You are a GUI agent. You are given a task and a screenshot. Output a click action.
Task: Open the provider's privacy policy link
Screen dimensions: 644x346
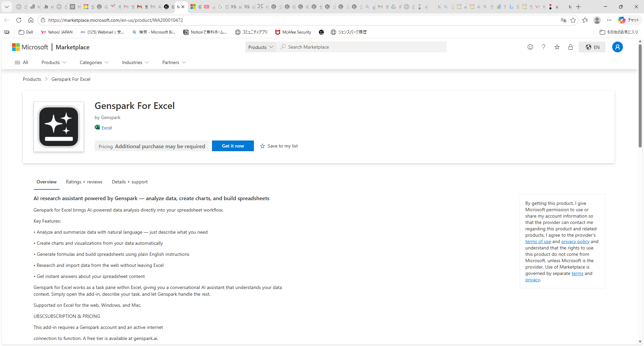pos(575,241)
